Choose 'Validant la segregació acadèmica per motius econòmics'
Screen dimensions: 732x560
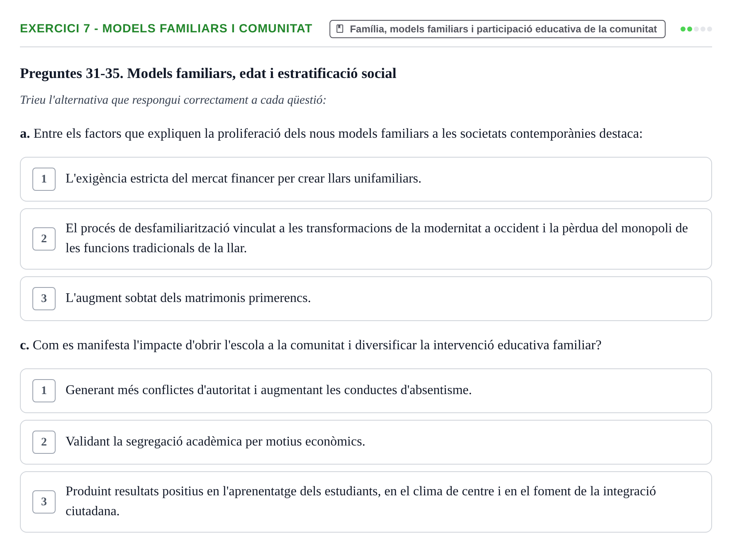pos(366,442)
